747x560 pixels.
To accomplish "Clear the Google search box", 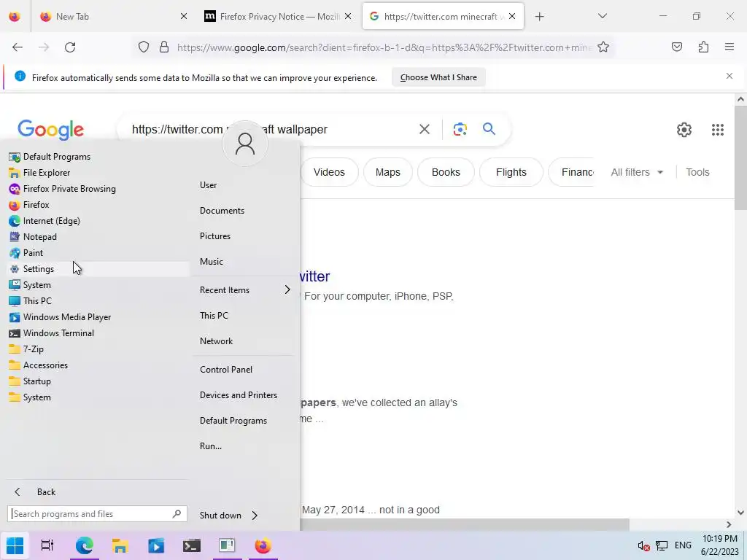I will pos(425,129).
